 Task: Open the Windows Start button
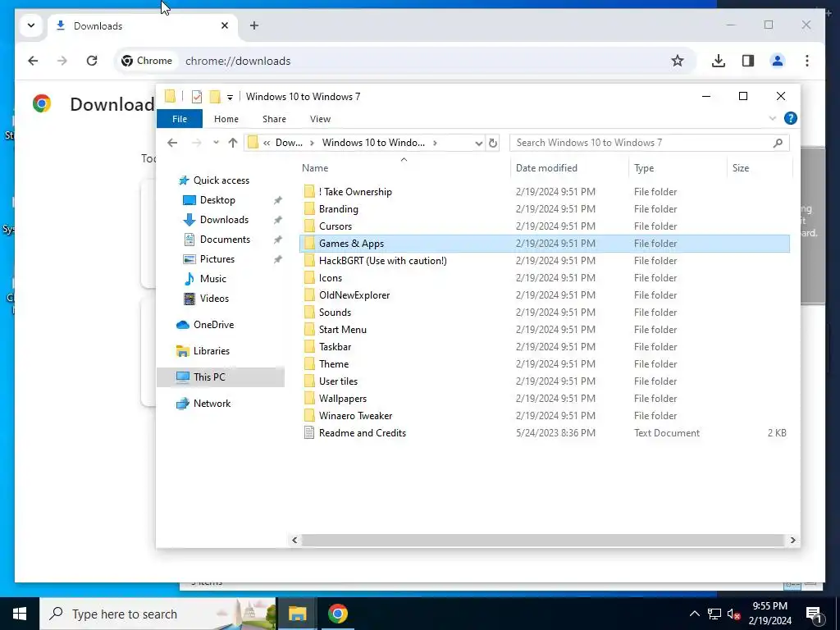[x=20, y=614]
